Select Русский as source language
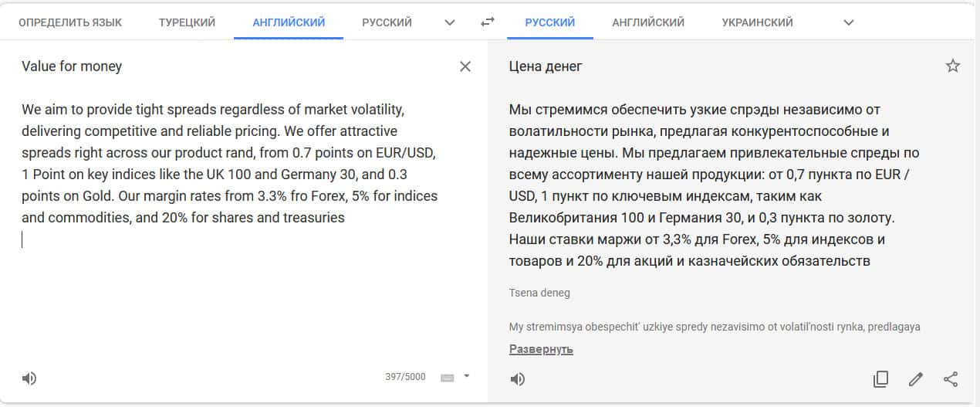Screen dimensions: 980x407 point(387,22)
